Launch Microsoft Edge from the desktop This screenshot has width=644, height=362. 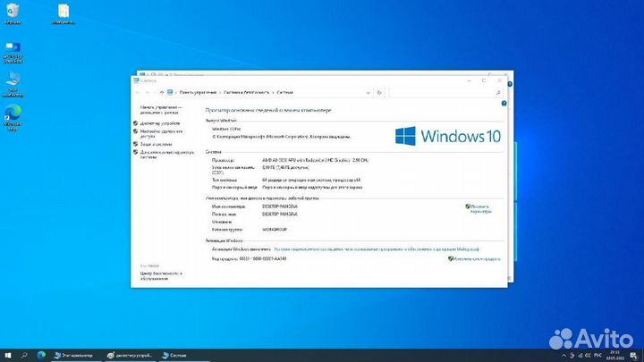(13, 118)
